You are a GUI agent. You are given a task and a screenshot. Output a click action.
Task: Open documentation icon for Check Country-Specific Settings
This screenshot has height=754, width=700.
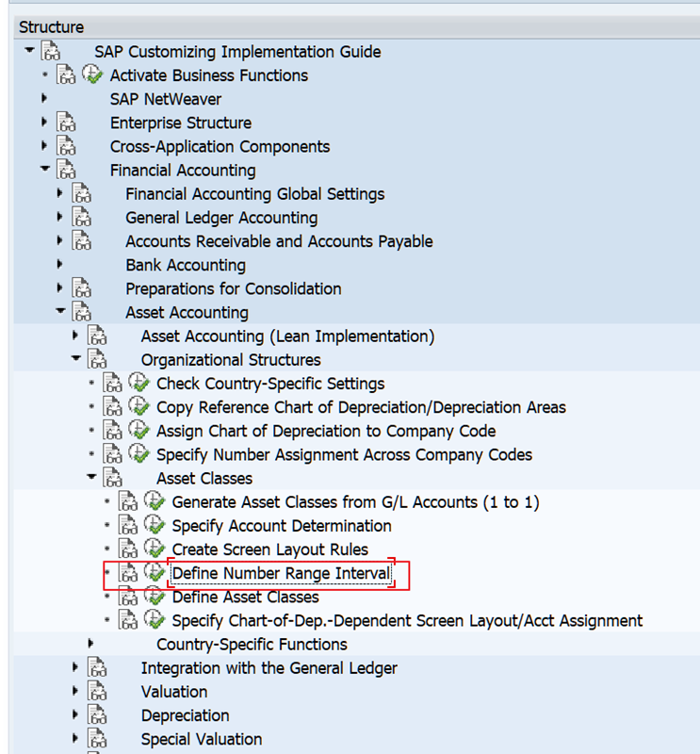coord(112,384)
